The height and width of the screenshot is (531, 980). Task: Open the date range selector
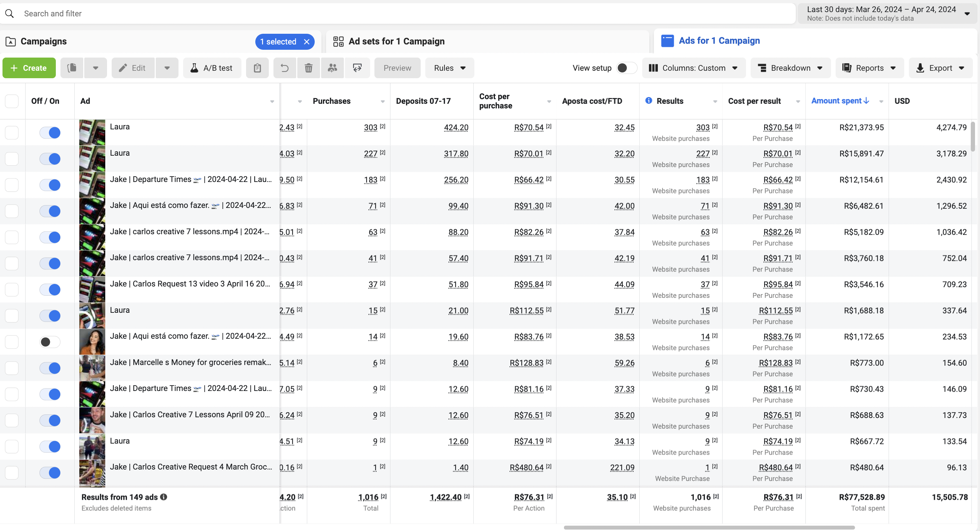point(887,13)
